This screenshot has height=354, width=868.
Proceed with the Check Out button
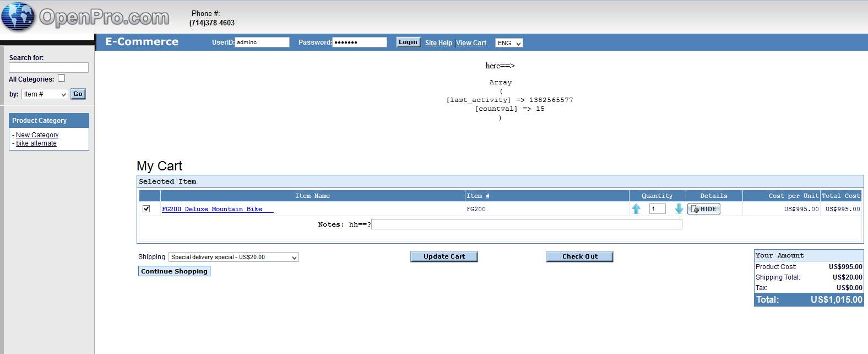click(x=579, y=257)
